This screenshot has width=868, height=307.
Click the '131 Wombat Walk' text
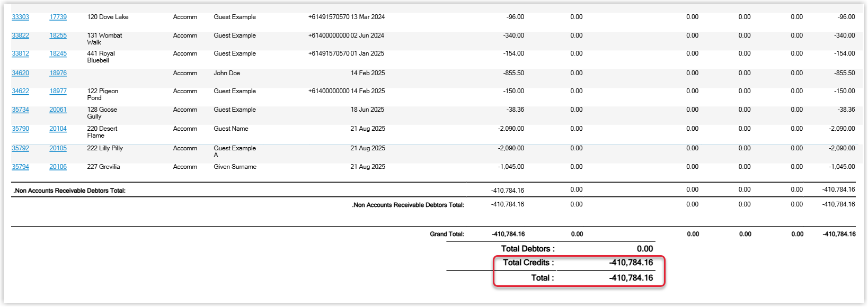(x=104, y=39)
